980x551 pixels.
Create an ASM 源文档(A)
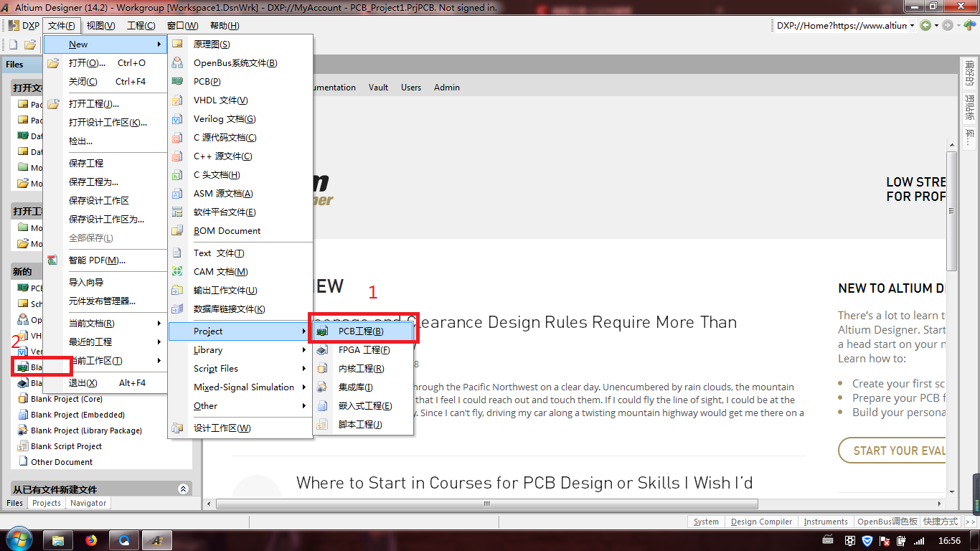pos(240,194)
